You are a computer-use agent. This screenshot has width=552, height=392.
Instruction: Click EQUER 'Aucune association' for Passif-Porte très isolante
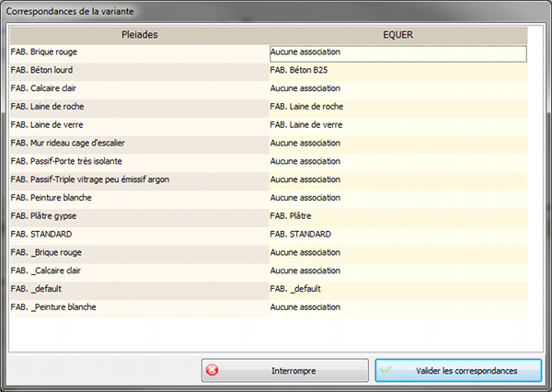398,164
